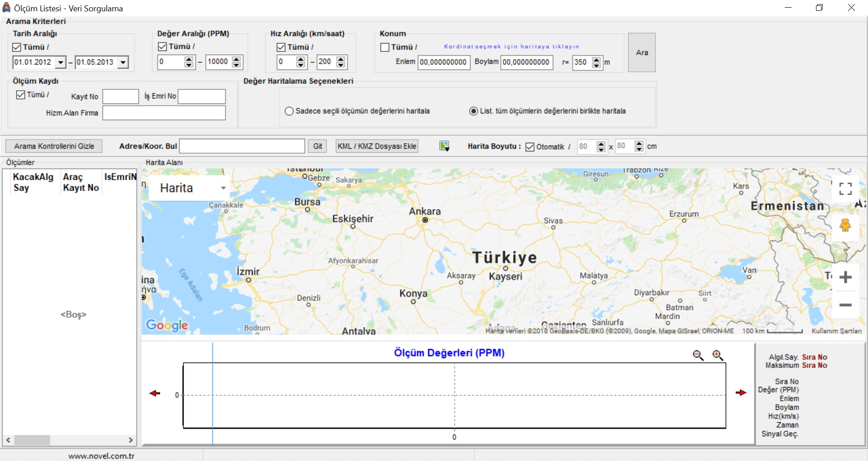
Task: Click the Git button
Action: tap(317, 146)
